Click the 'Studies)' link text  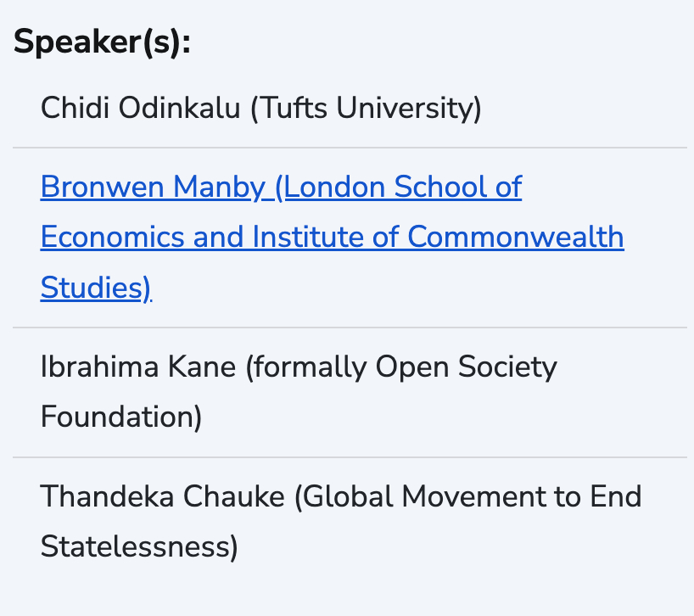95,288
